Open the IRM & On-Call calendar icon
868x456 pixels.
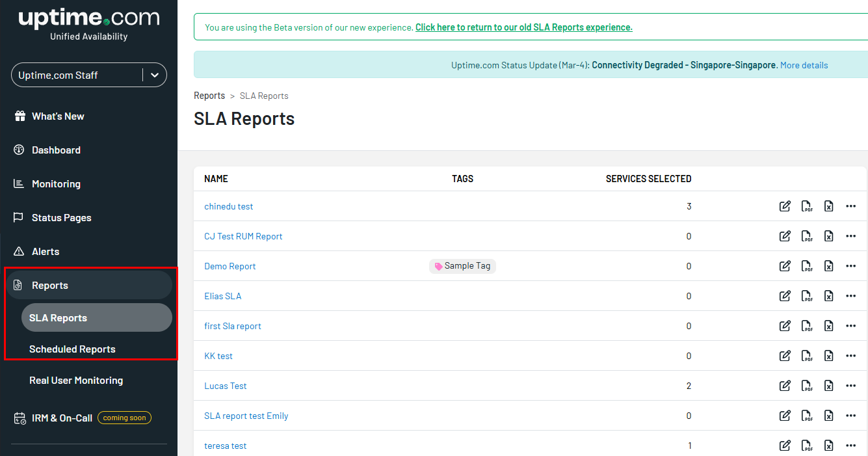pyautogui.click(x=20, y=418)
